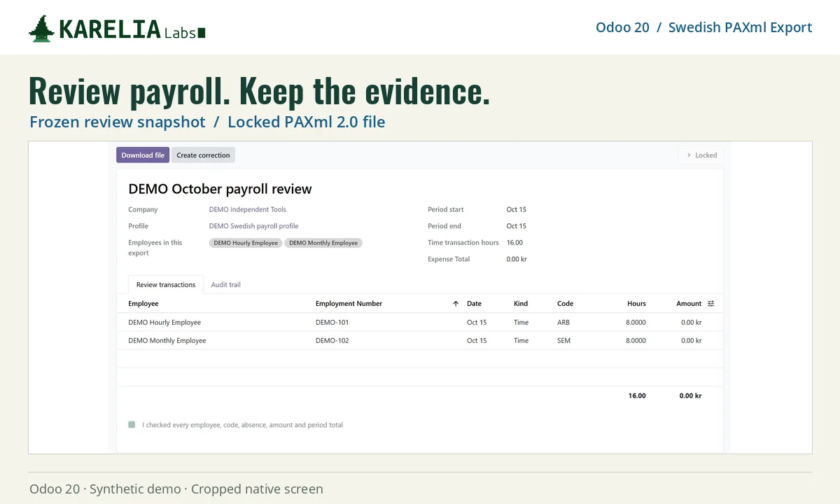The width and height of the screenshot is (840, 504).
Task: Sort by the Hours column header
Action: click(636, 304)
